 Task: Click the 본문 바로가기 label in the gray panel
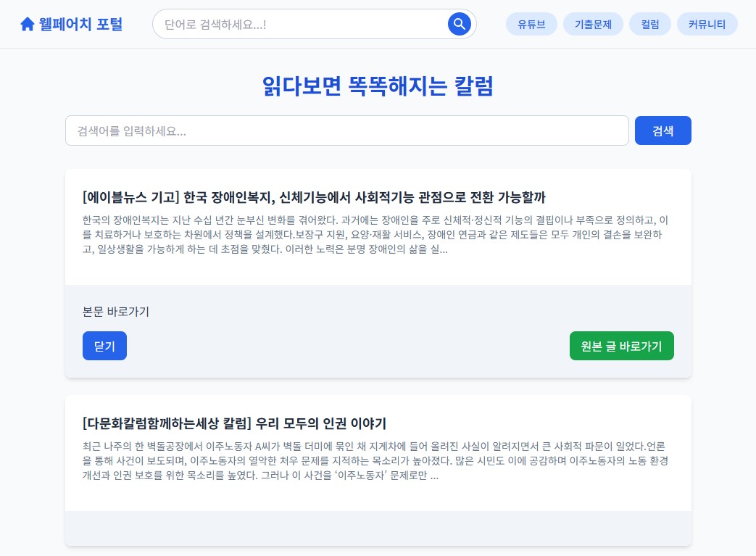point(115,311)
